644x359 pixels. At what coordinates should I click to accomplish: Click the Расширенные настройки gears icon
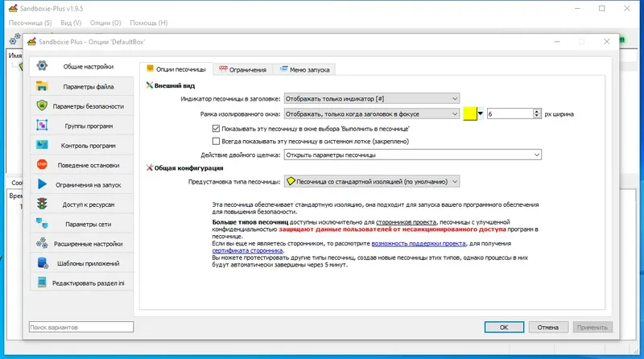pos(42,243)
